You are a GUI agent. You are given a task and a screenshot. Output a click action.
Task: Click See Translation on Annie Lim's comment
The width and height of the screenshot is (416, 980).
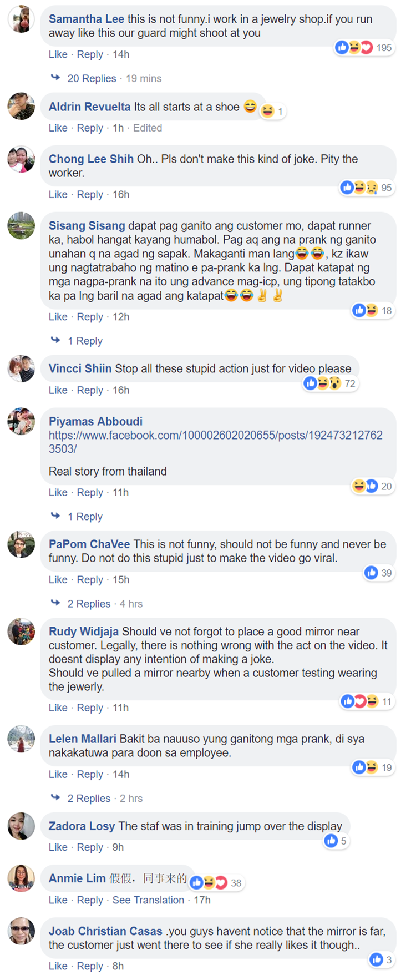tap(148, 900)
